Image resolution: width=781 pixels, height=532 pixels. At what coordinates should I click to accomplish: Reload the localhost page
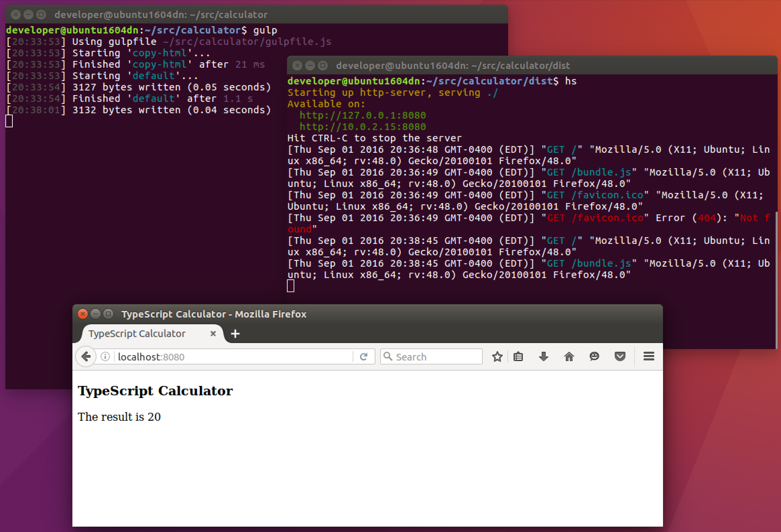point(364,356)
